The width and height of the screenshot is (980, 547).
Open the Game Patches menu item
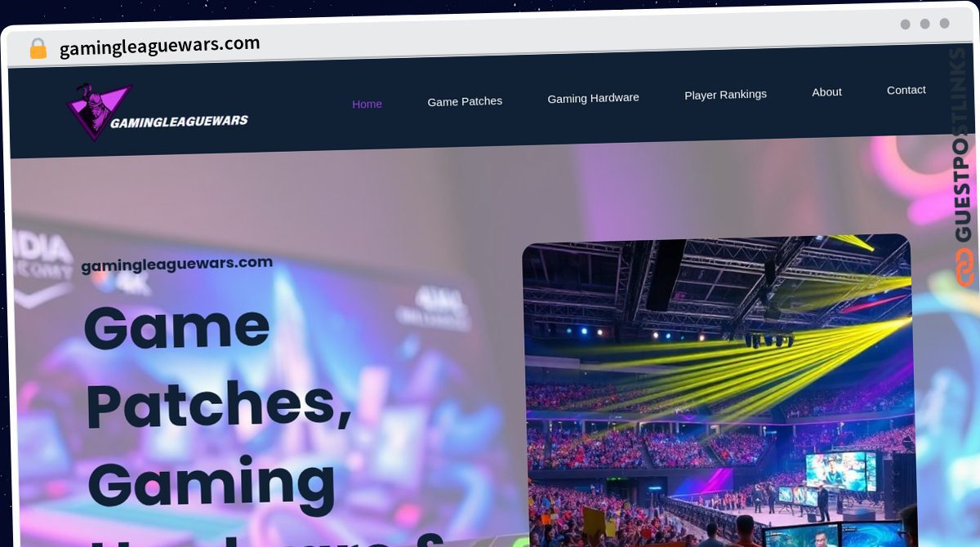[x=465, y=101]
